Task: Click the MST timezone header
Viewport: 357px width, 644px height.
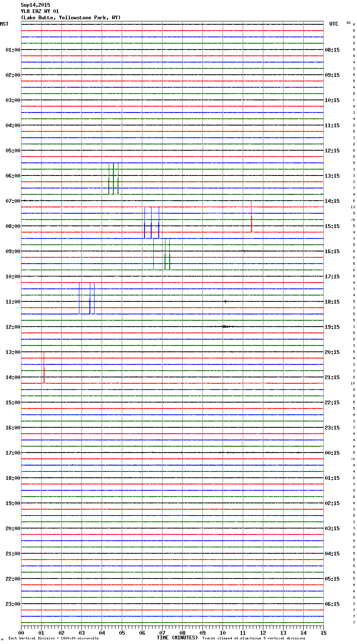Action: tap(4, 24)
